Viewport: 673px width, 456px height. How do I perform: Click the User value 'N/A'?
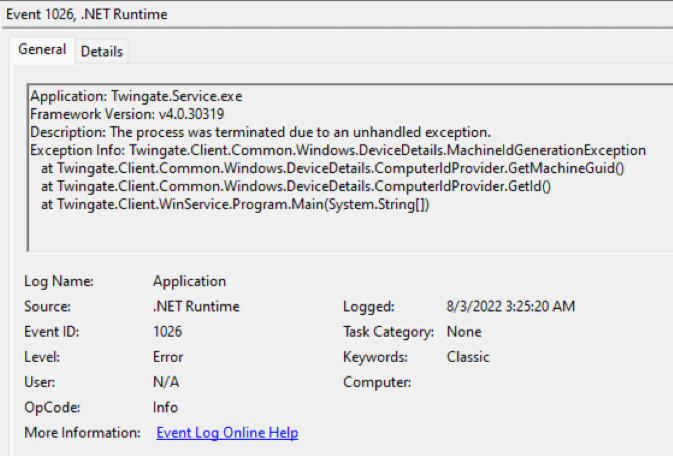(x=166, y=382)
